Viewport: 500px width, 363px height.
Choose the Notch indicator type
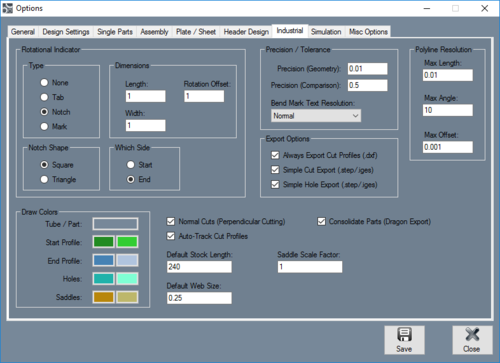coord(55,112)
